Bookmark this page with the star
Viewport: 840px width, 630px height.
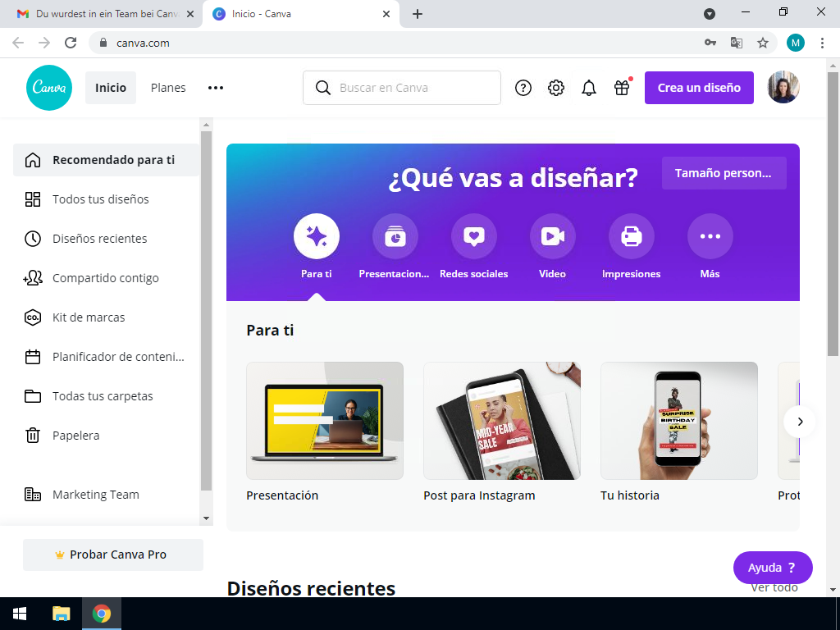762,43
